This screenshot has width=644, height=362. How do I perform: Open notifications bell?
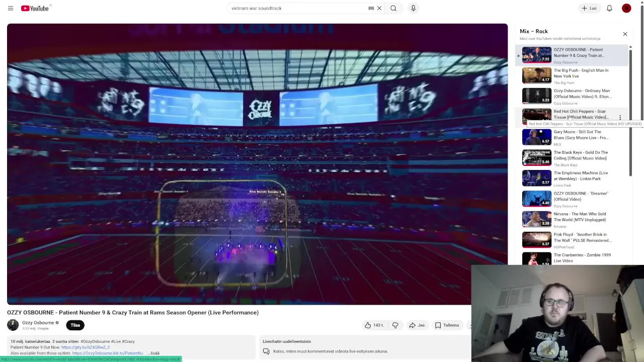pos(609,8)
